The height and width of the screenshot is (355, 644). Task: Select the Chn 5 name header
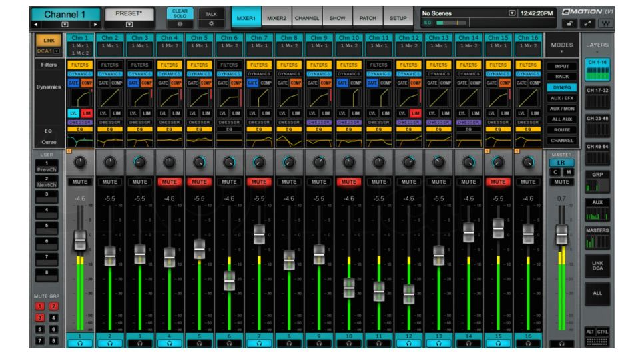200,38
